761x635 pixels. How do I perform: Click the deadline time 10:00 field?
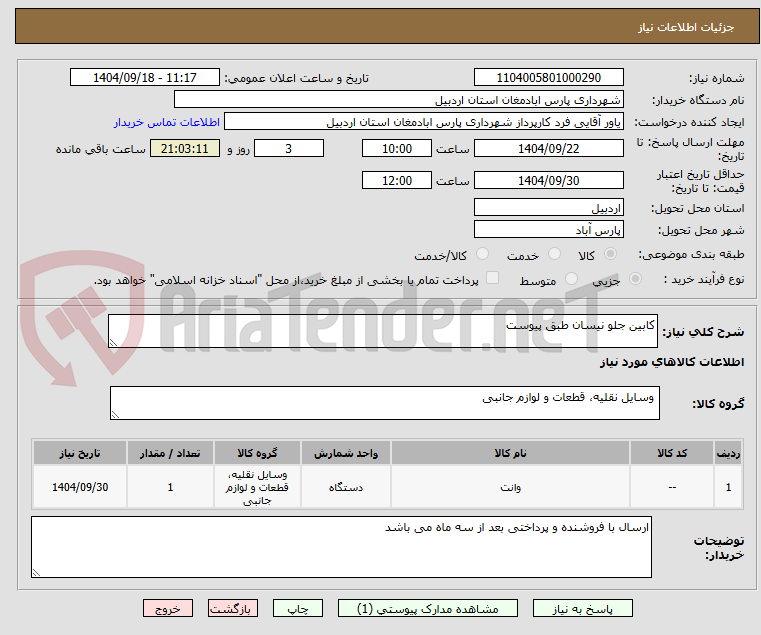pyautogui.click(x=397, y=148)
